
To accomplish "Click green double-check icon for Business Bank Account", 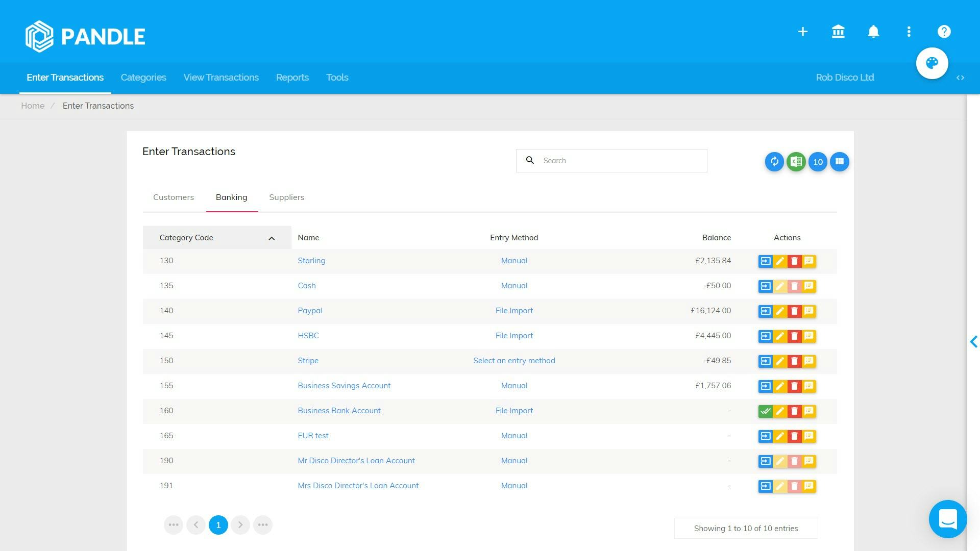I will pos(765,411).
